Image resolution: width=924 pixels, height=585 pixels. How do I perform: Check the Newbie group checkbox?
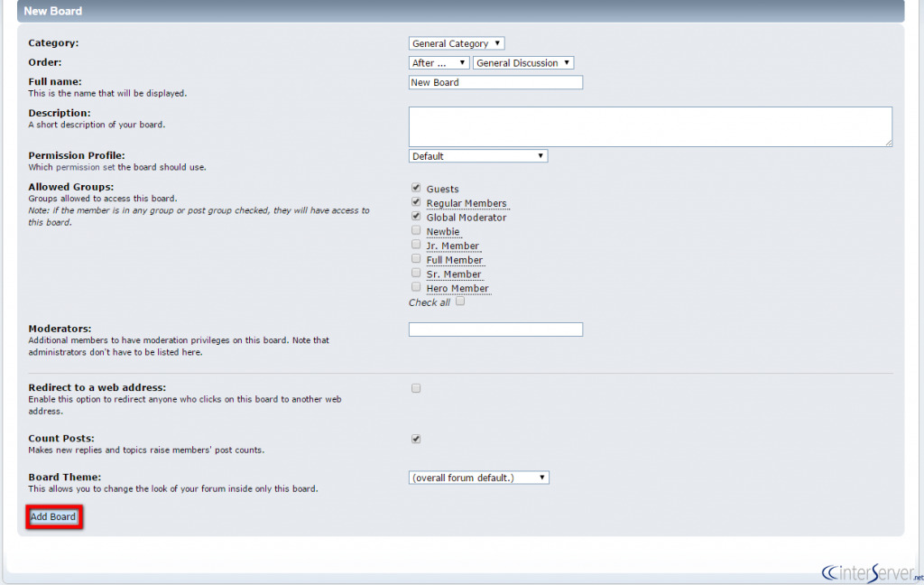[416, 230]
